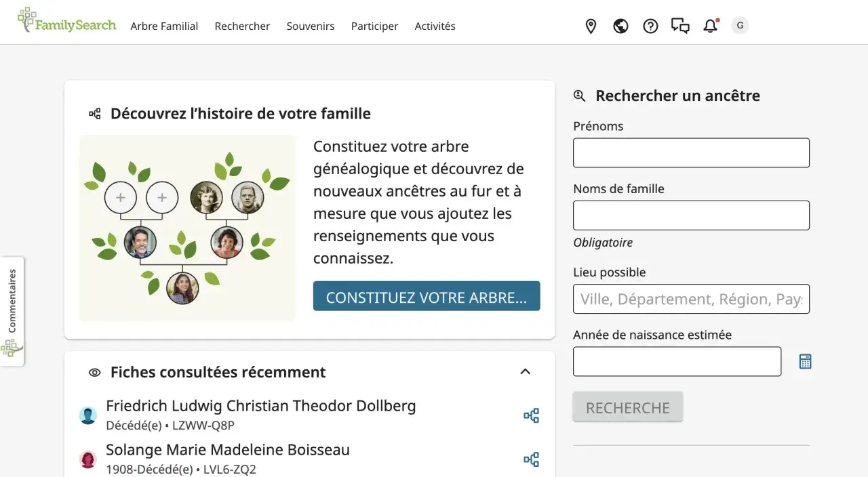Click the first empty plus ancestor circle
The width and height of the screenshot is (868, 477).
coord(121,198)
